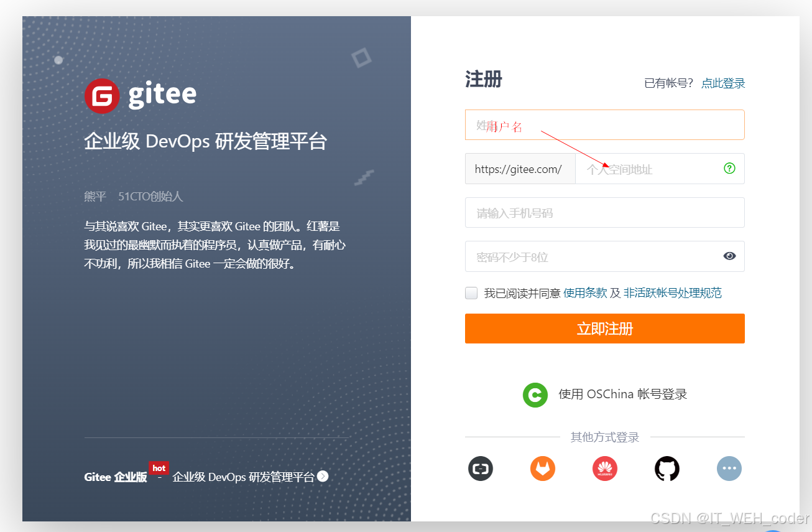This screenshot has width=812, height=532.
Task: Click the 51CTO创始人 title text
Action: (x=150, y=197)
